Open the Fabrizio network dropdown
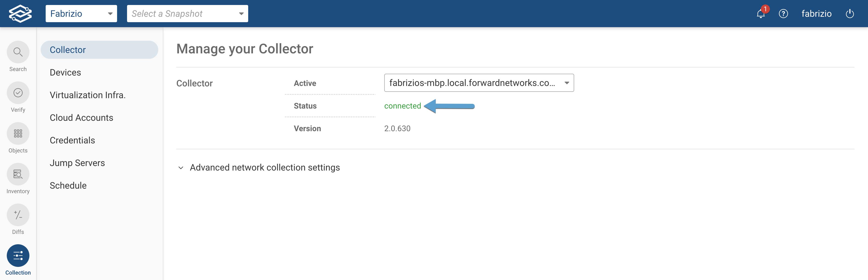 81,14
